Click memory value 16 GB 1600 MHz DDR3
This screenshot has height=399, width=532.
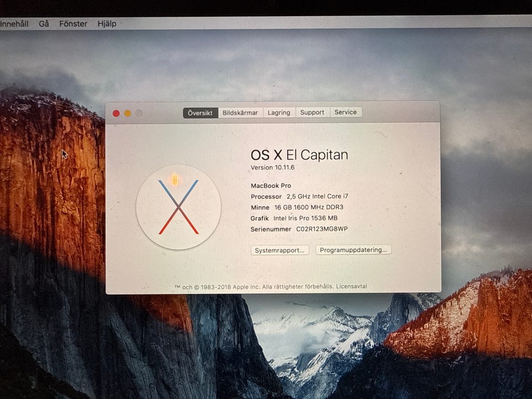[309, 207]
